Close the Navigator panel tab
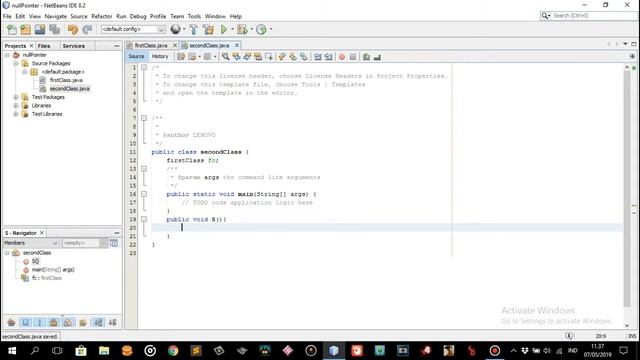640x360 pixels. click(42, 233)
